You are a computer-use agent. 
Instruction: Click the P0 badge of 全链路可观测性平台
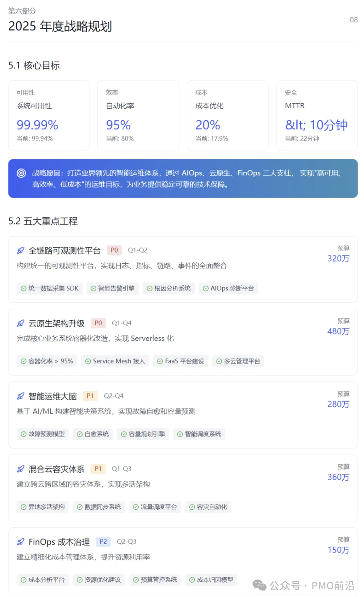[x=114, y=250]
